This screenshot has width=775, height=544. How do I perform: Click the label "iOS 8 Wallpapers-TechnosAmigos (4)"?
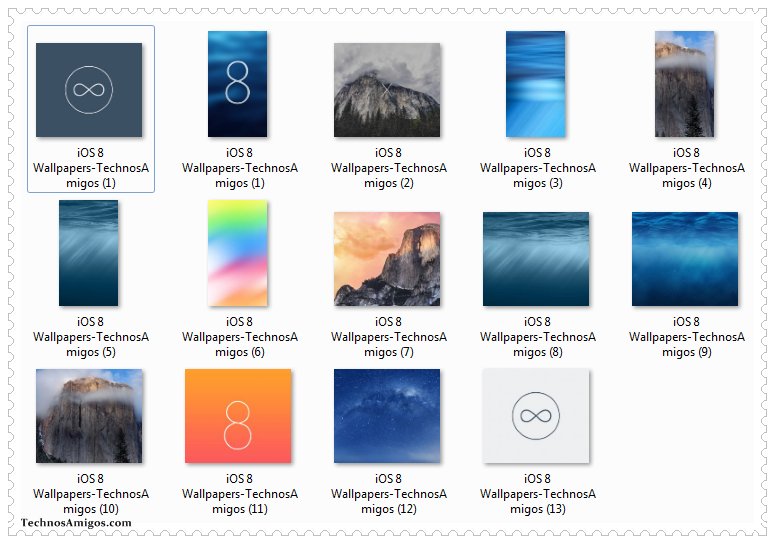click(687, 168)
